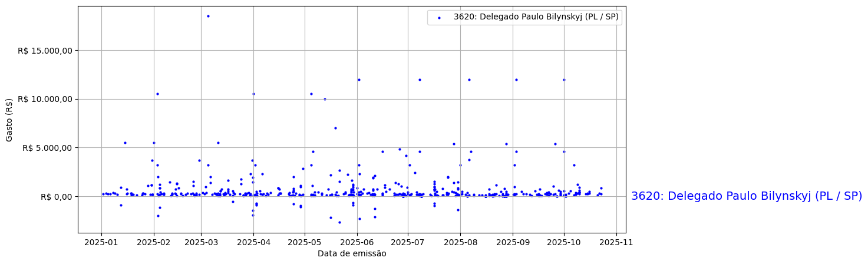Click the highest data point above R$ 15.000,00
Image resolution: width=868 pixels, height=264 pixels.
[x=208, y=16]
